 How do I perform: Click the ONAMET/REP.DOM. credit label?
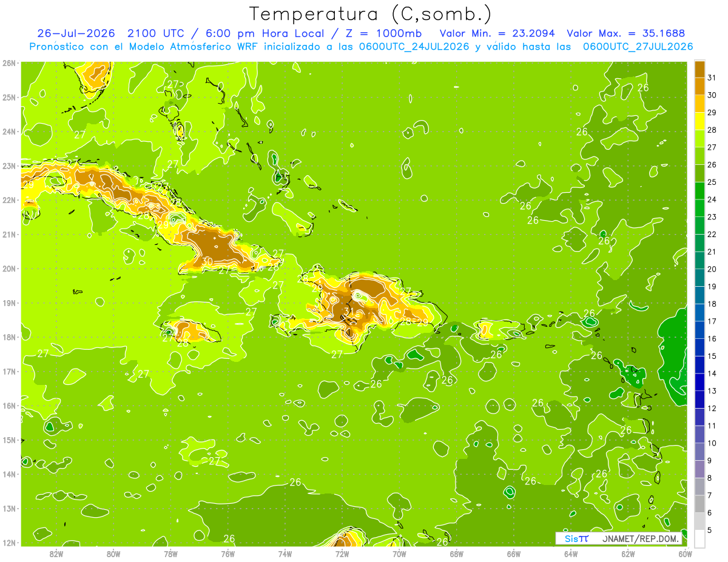click(x=641, y=538)
